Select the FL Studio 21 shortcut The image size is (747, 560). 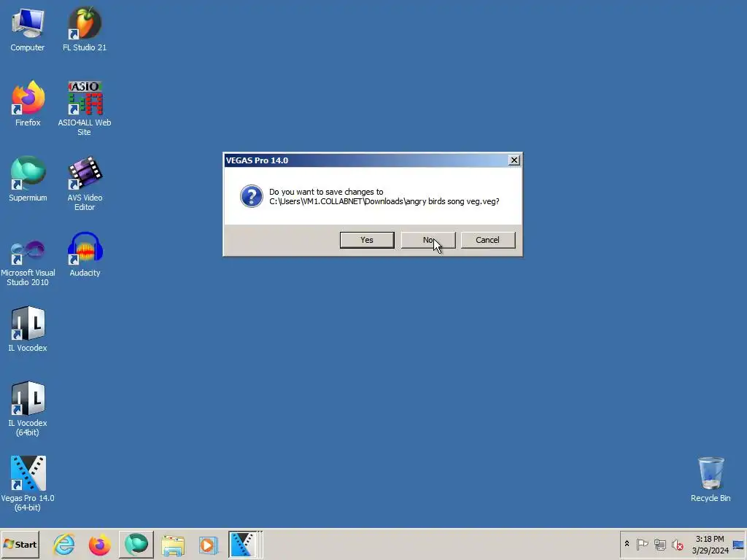click(x=85, y=30)
